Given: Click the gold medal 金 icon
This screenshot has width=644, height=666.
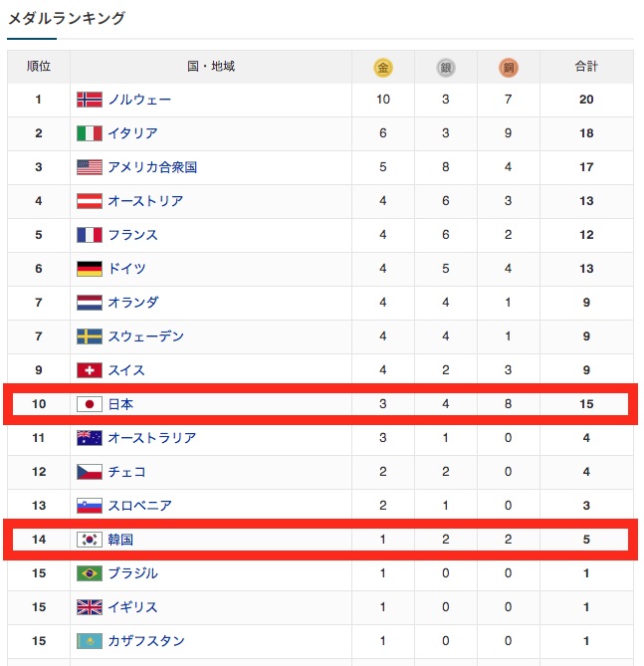Looking at the screenshot, I should click(383, 68).
